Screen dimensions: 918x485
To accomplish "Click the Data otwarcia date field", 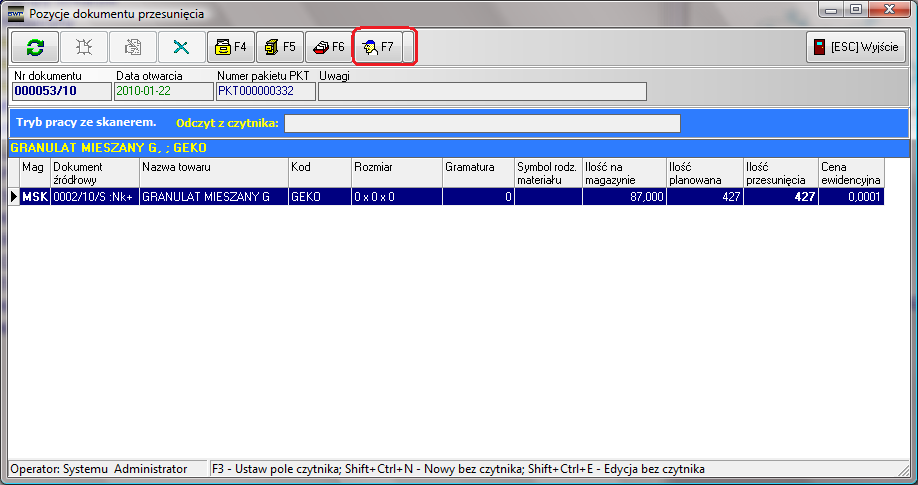I will [162, 92].
